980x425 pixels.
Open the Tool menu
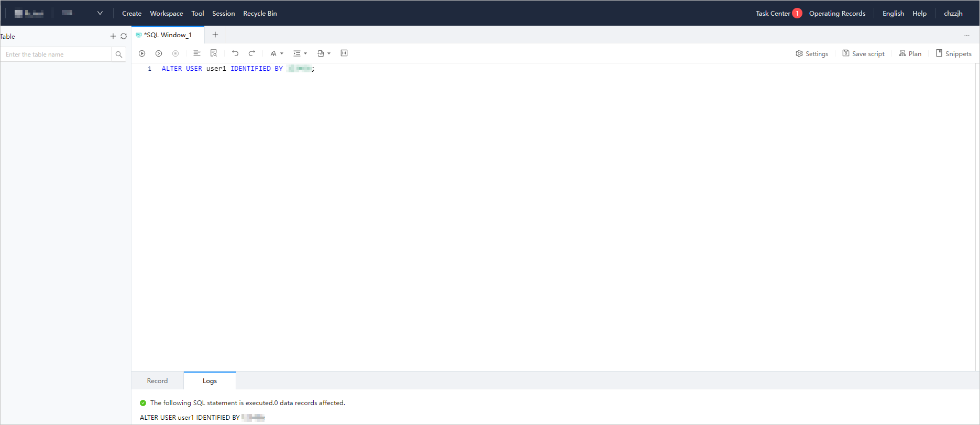coord(197,14)
